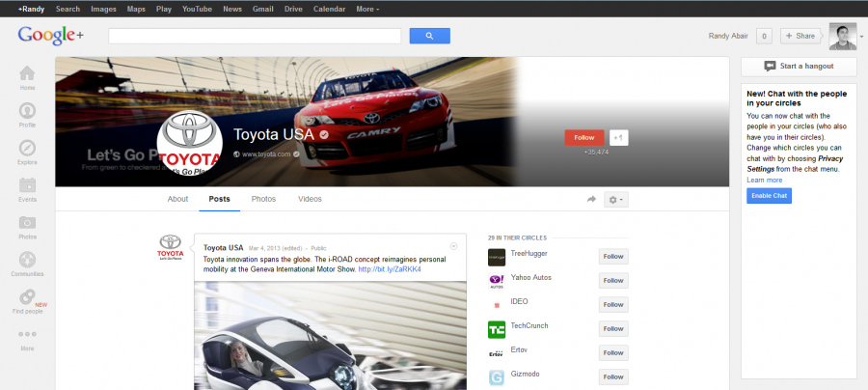868x390 pixels.
Task: Switch to the About tab
Action: click(x=177, y=199)
